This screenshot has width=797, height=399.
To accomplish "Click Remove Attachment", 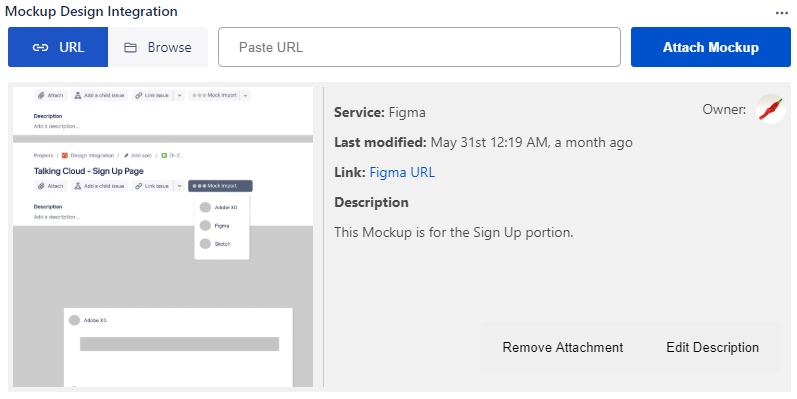I will point(563,347).
